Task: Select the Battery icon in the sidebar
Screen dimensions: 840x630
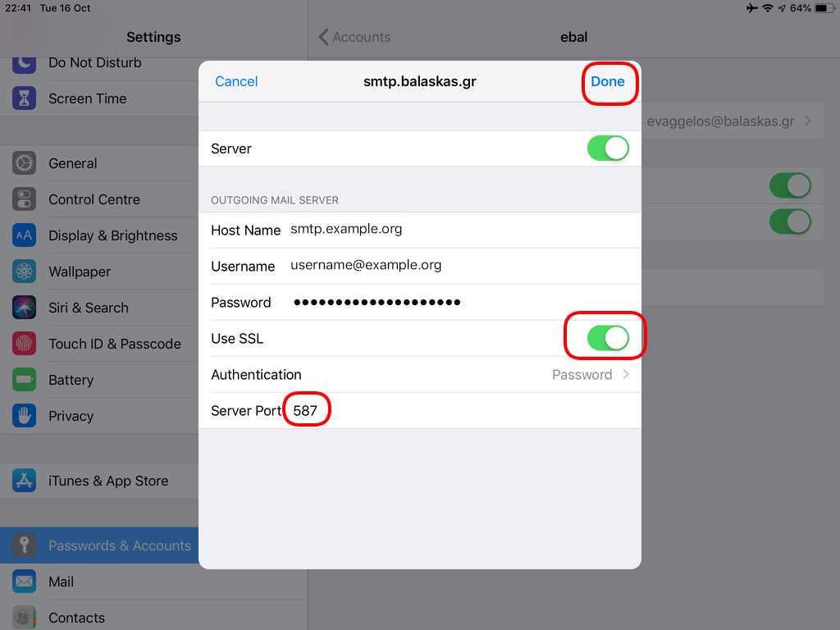Action: (x=24, y=380)
